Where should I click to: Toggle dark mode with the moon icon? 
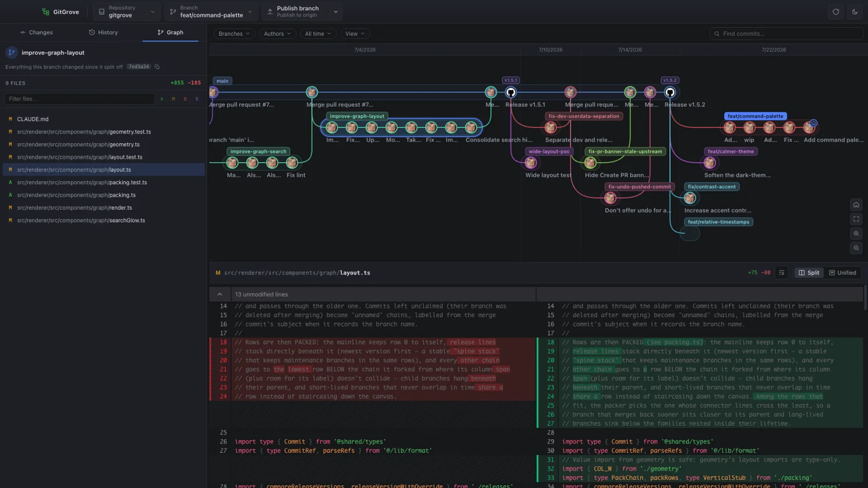point(855,12)
